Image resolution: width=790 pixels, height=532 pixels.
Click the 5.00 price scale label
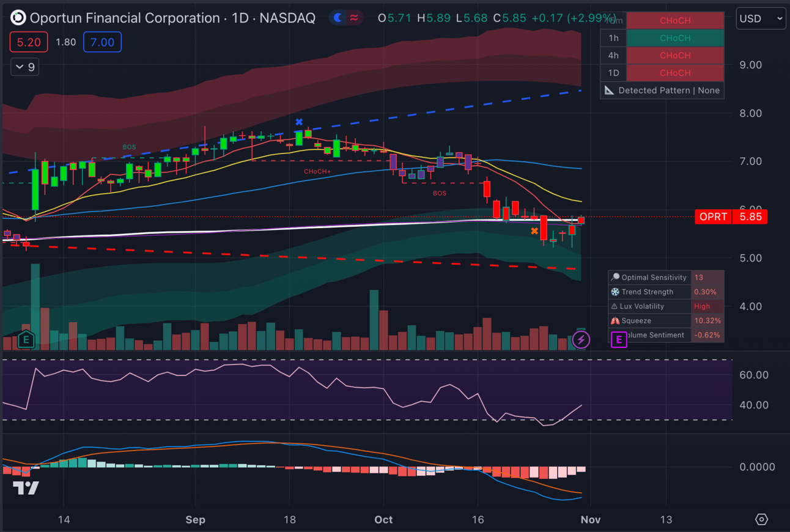coord(750,258)
